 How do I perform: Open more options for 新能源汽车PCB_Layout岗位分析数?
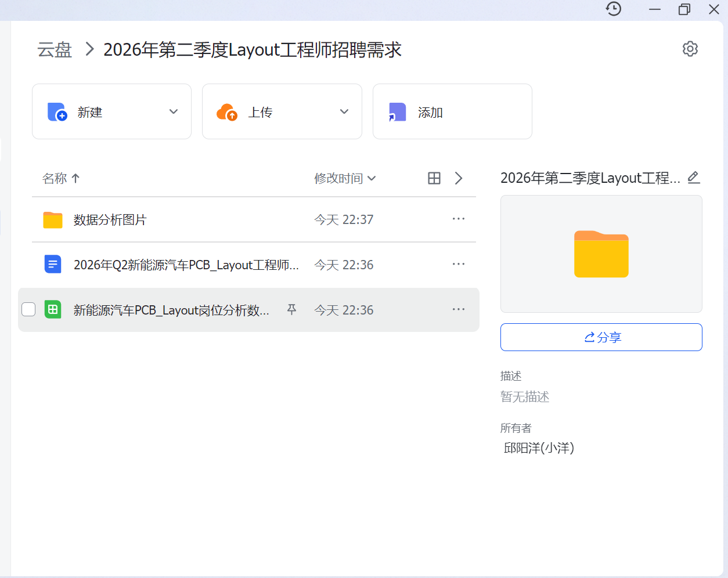459,309
